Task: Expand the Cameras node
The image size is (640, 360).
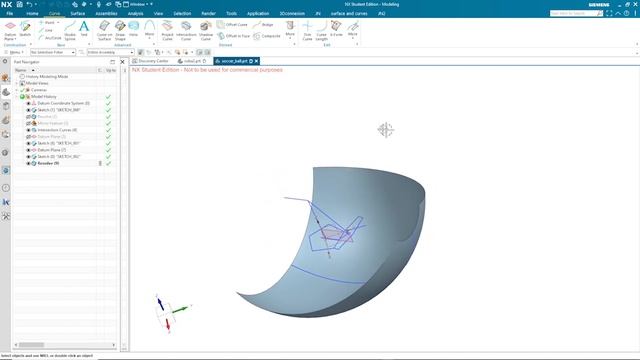Action: click(17, 90)
